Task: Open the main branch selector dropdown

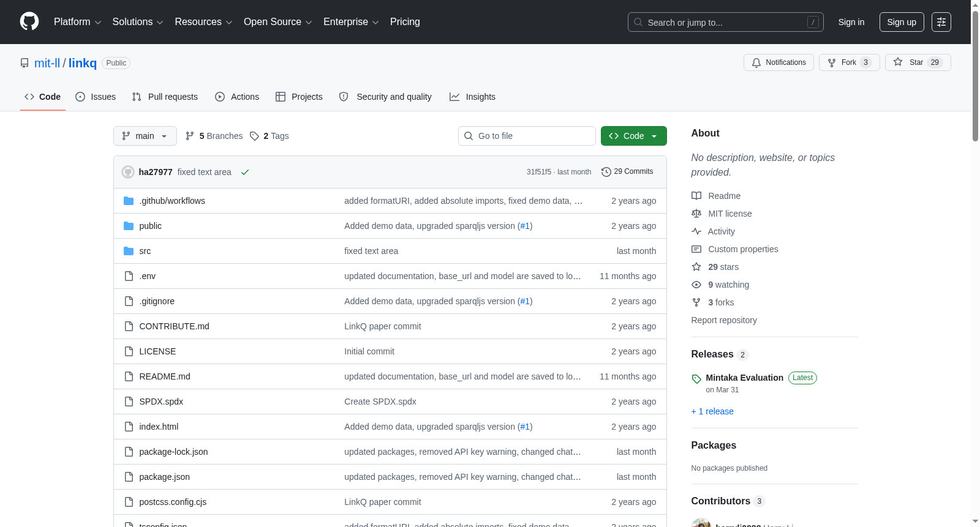Action: (145, 136)
